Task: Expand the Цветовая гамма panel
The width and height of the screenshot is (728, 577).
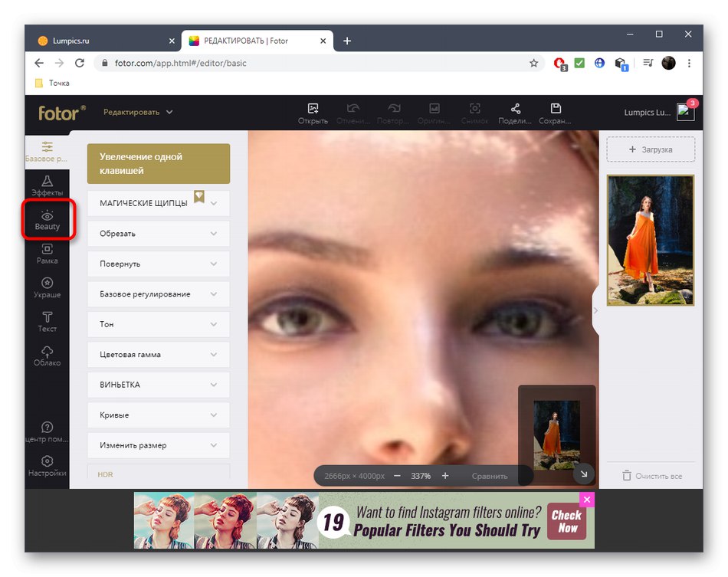Action: click(159, 354)
